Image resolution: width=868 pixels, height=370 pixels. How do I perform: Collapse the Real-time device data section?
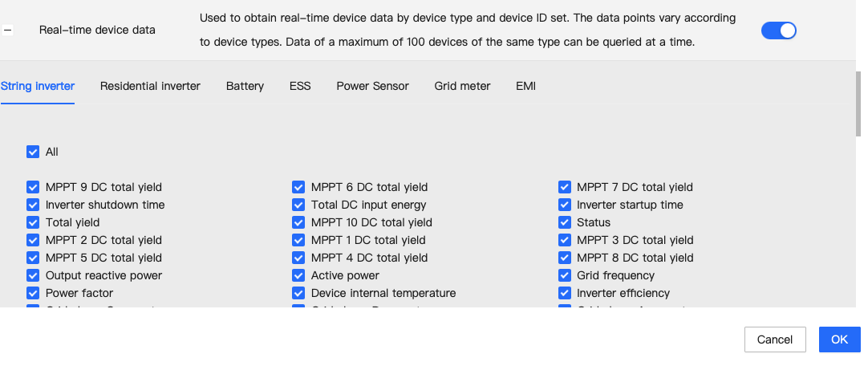pos(7,30)
